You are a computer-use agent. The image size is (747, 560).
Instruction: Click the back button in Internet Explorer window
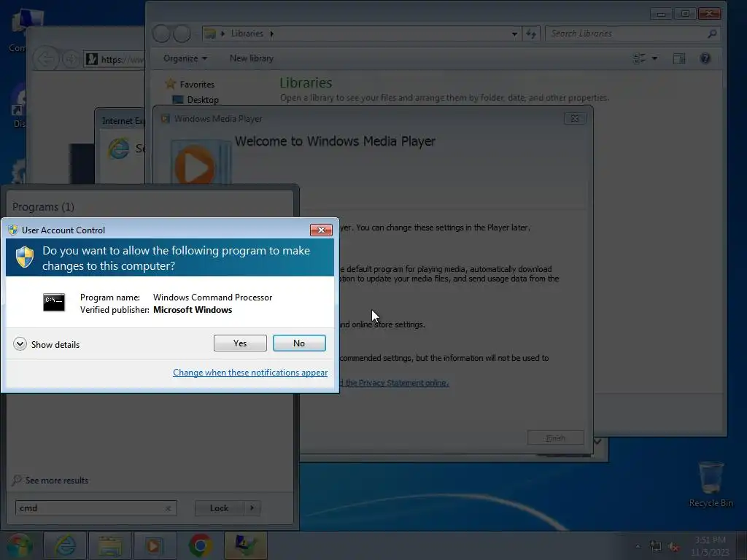pyautogui.click(x=46, y=59)
